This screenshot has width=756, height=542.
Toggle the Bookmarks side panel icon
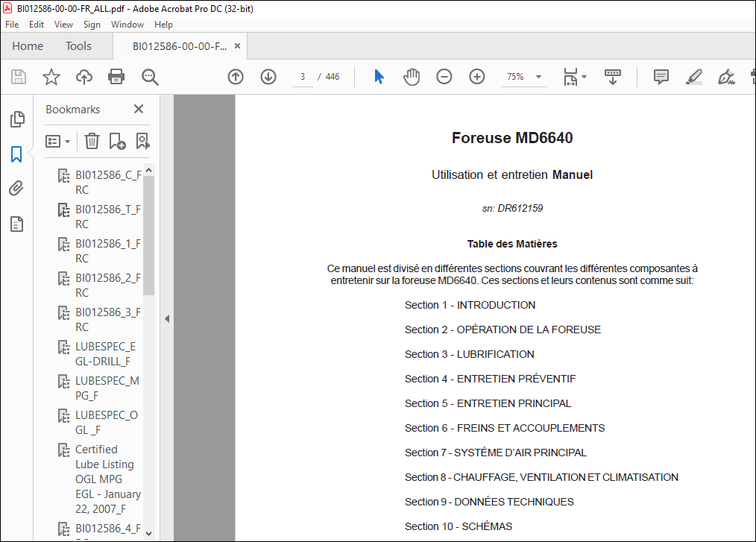[x=16, y=154]
